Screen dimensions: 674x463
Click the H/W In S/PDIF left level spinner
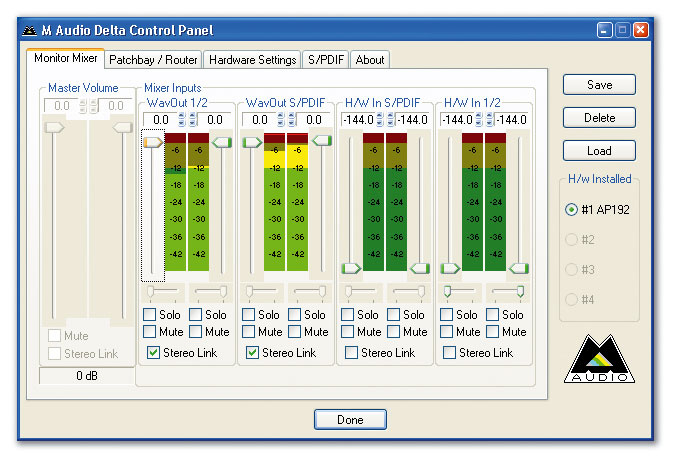pyautogui.click(x=380, y=120)
